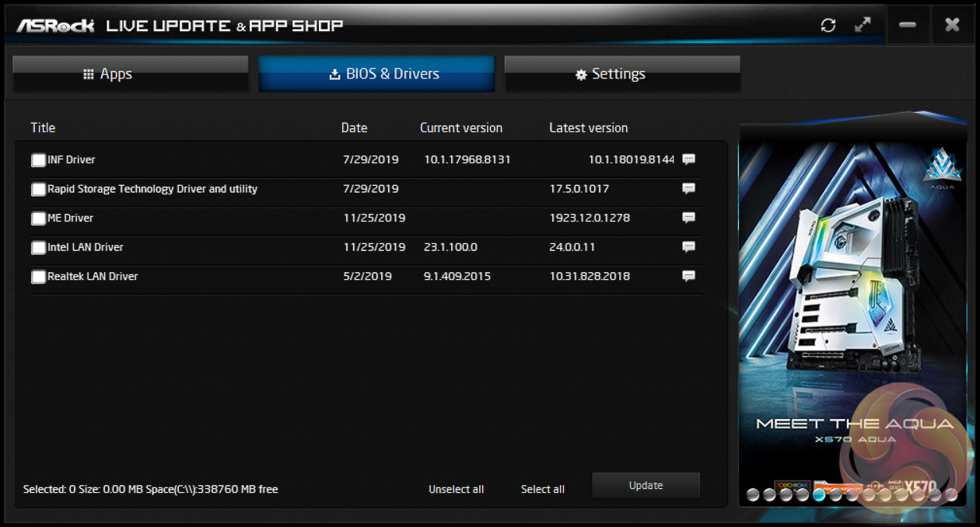
Task: Click the Date column header
Action: pos(355,127)
